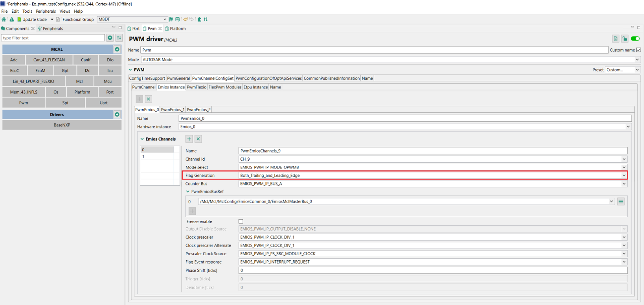Select the BaseNXP driver button
The image size is (644, 305).
click(62, 125)
